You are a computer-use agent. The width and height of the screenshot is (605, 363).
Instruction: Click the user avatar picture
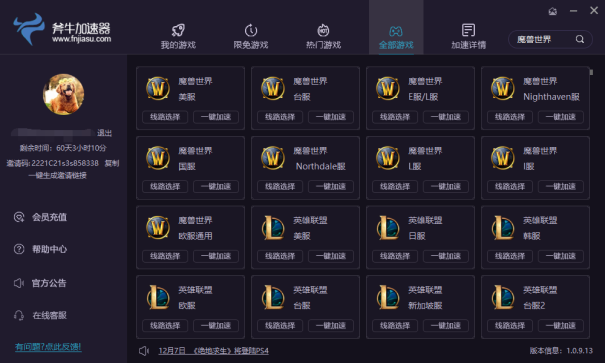point(63,94)
